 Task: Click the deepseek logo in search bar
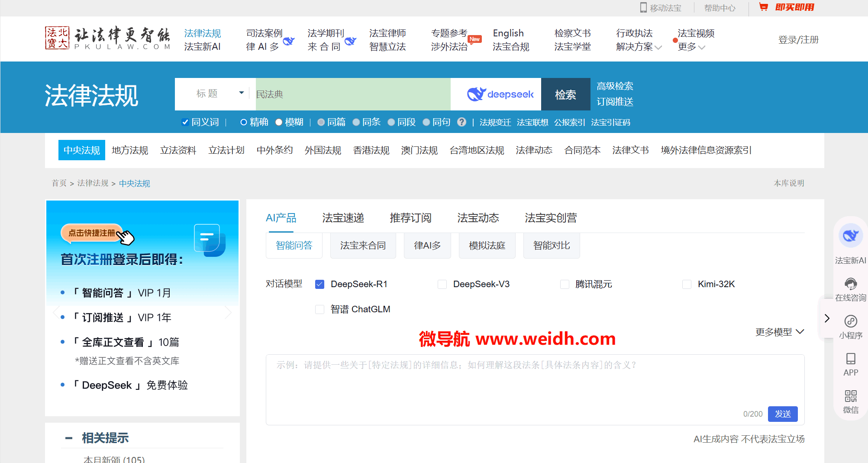tap(500, 94)
